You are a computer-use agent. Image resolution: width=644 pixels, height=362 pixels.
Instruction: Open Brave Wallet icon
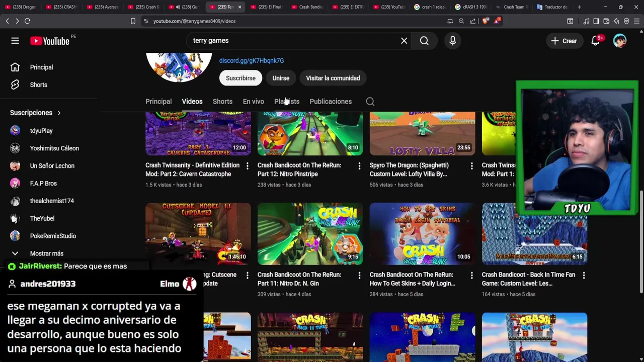tap(606, 21)
